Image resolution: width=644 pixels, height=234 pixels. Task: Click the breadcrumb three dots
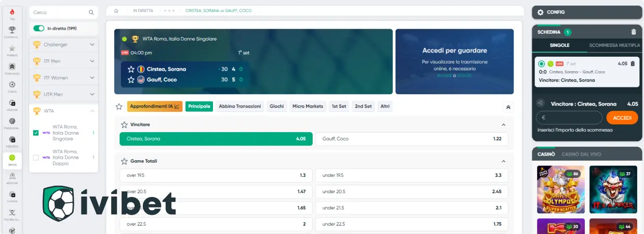[169, 10]
